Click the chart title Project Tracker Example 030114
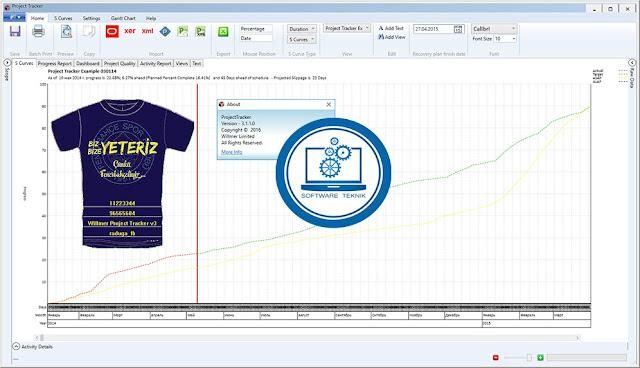The height and width of the screenshot is (368, 640). (82, 71)
